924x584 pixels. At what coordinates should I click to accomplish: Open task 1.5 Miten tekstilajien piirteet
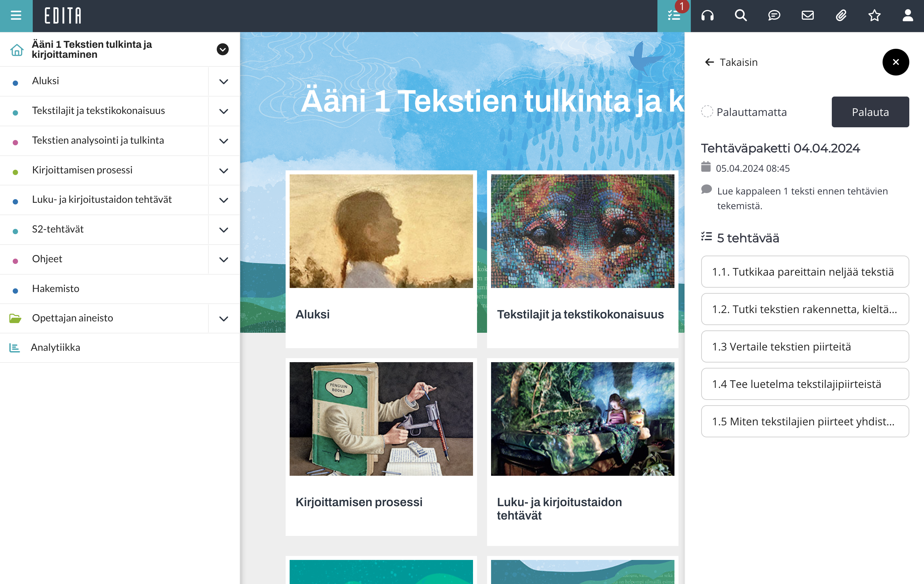805,421
